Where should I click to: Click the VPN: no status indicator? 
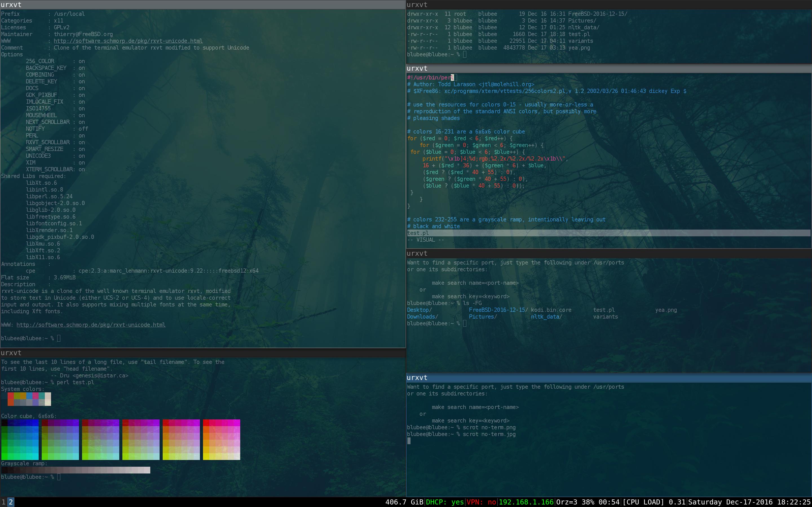point(481,502)
